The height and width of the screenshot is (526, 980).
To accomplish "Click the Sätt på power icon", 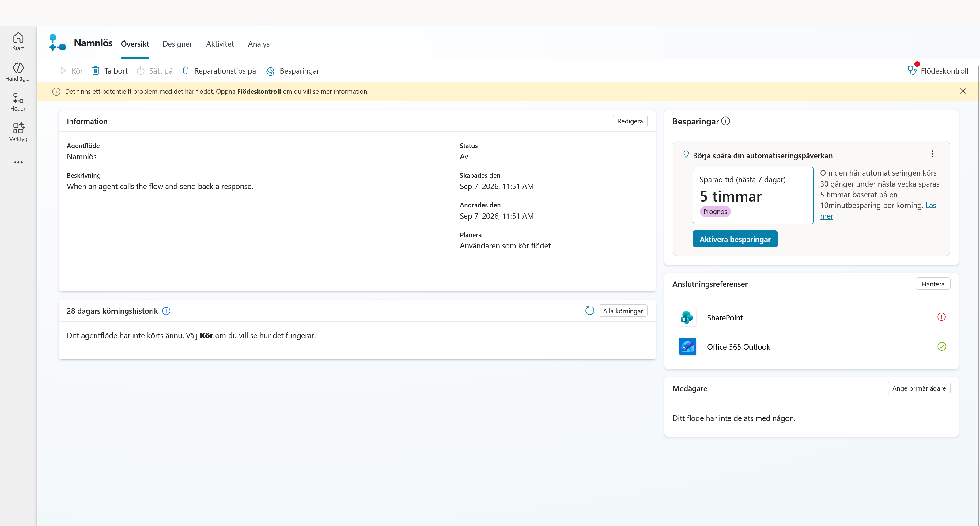I will point(141,71).
